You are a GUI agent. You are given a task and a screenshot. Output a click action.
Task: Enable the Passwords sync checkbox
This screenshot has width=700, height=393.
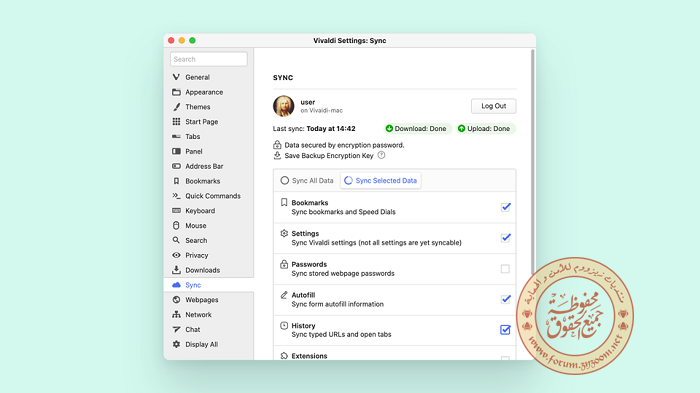pos(505,269)
